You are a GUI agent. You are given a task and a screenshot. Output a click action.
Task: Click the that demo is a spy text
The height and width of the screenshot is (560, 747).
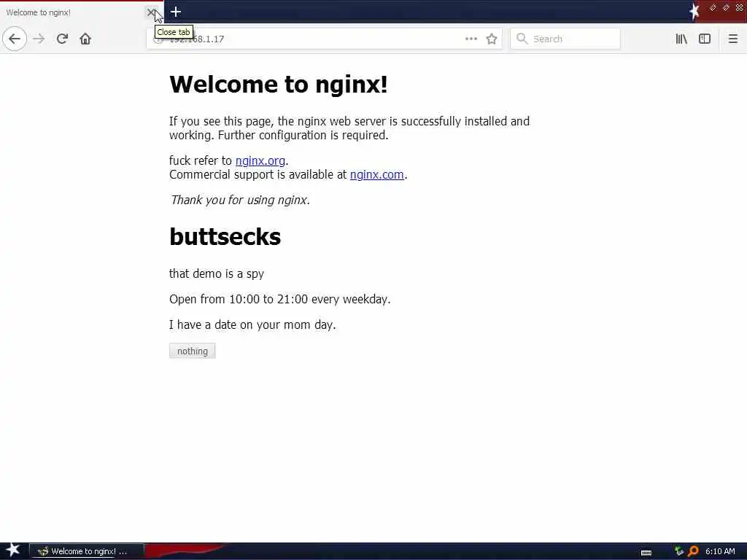pyautogui.click(x=217, y=274)
